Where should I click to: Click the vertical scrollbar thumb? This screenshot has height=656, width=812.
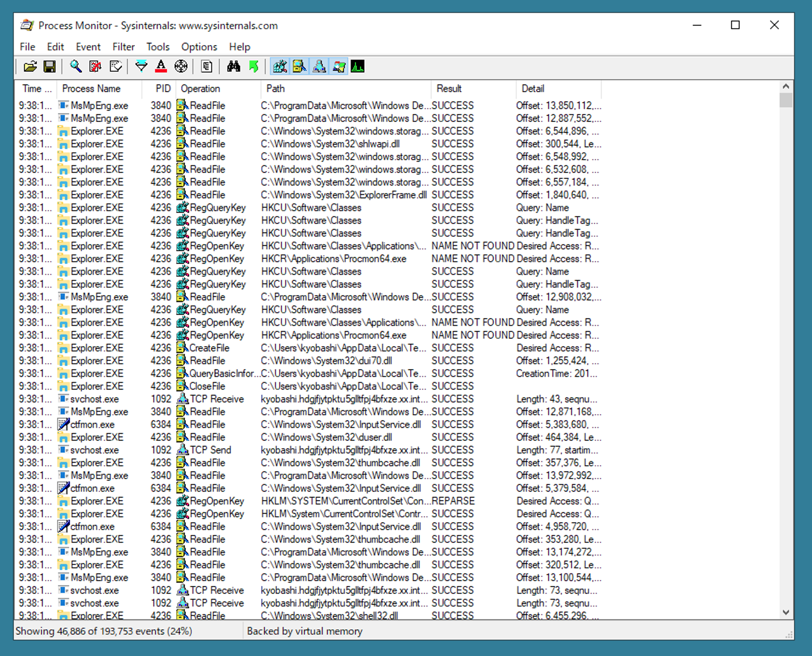786,100
